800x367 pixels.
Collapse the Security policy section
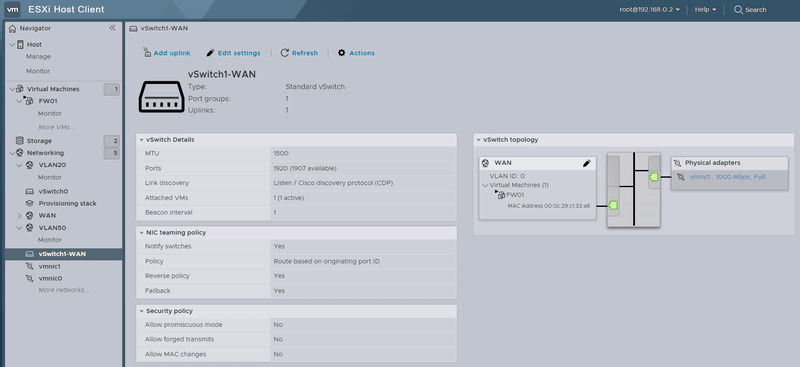coord(141,311)
